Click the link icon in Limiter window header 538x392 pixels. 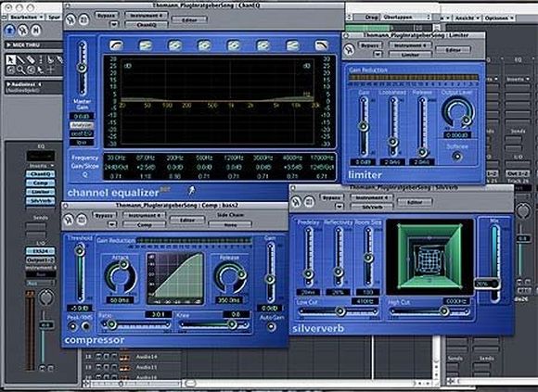click(x=350, y=50)
